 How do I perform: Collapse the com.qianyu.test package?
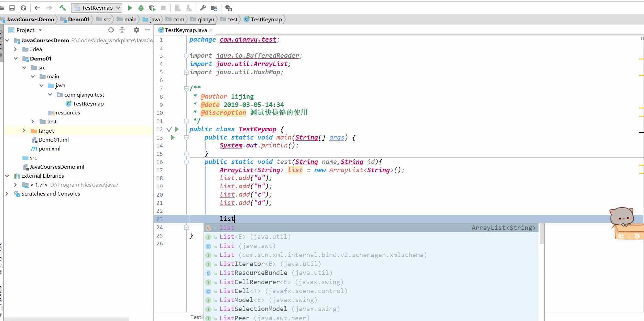point(50,95)
